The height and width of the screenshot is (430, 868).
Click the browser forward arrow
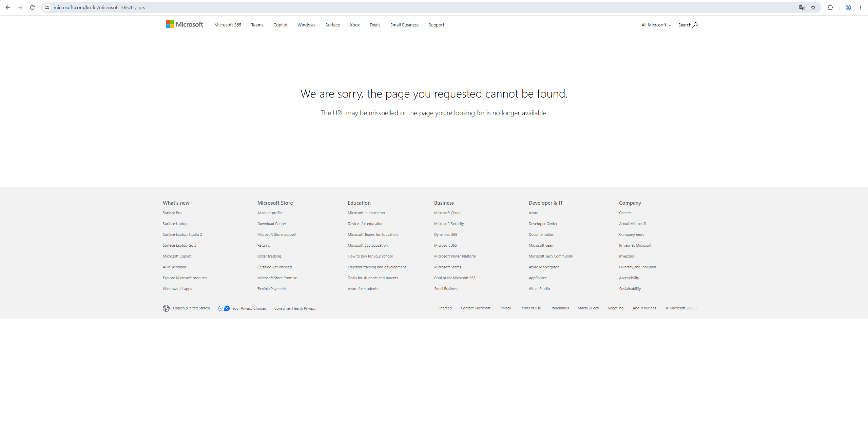point(20,7)
